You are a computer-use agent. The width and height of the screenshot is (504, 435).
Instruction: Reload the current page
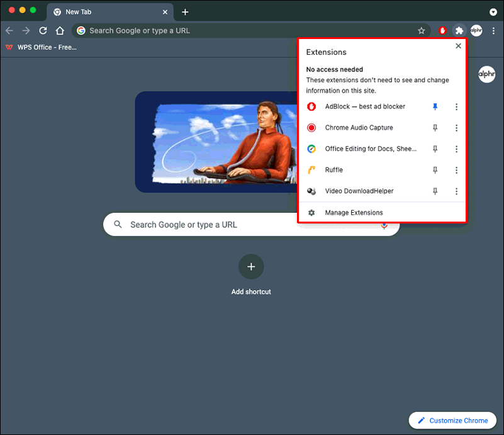tap(43, 31)
